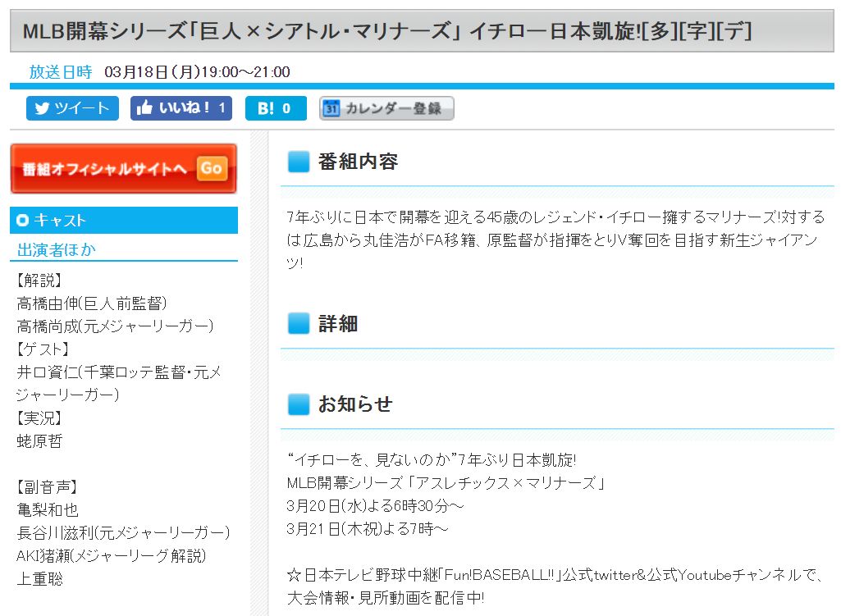
Task: Click the お知らせ section heading
Action: [355, 404]
